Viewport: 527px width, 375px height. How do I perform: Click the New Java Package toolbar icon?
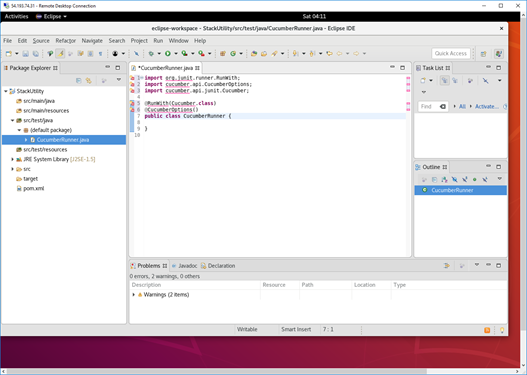point(222,53)
